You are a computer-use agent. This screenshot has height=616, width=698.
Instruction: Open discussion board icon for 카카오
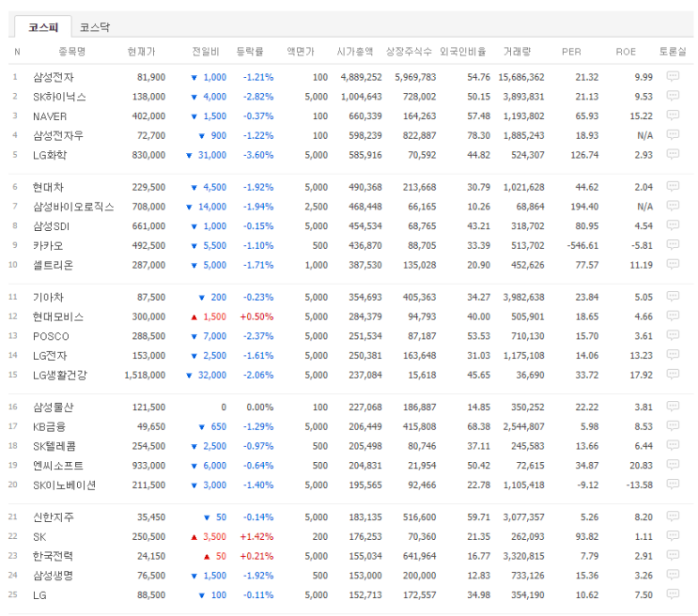(673, 244)
